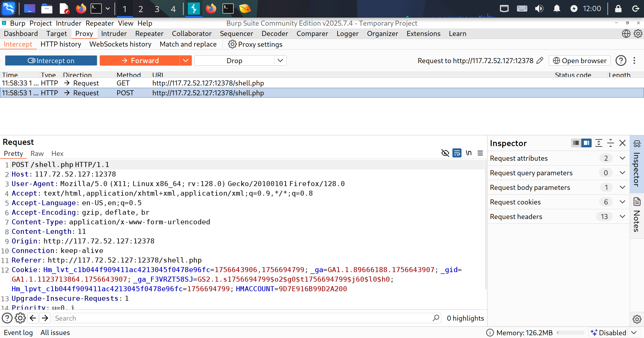The image size is (644, 338).
Task: Click the search-forward arrow button
Action: click(x=45, y=318)
